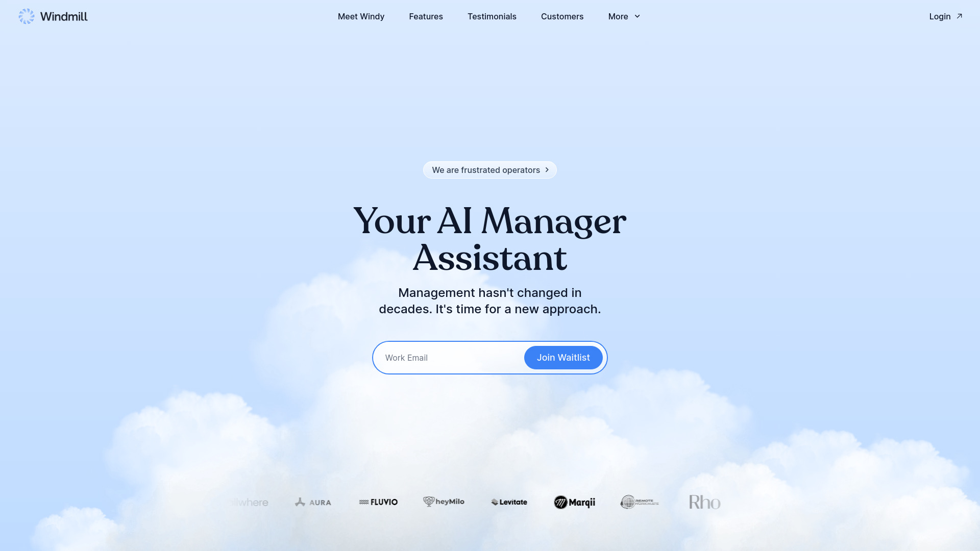Click the Levitate company logo
This screenshot has width=980, height=551.
pyautogui.click(x=509, y=502)
